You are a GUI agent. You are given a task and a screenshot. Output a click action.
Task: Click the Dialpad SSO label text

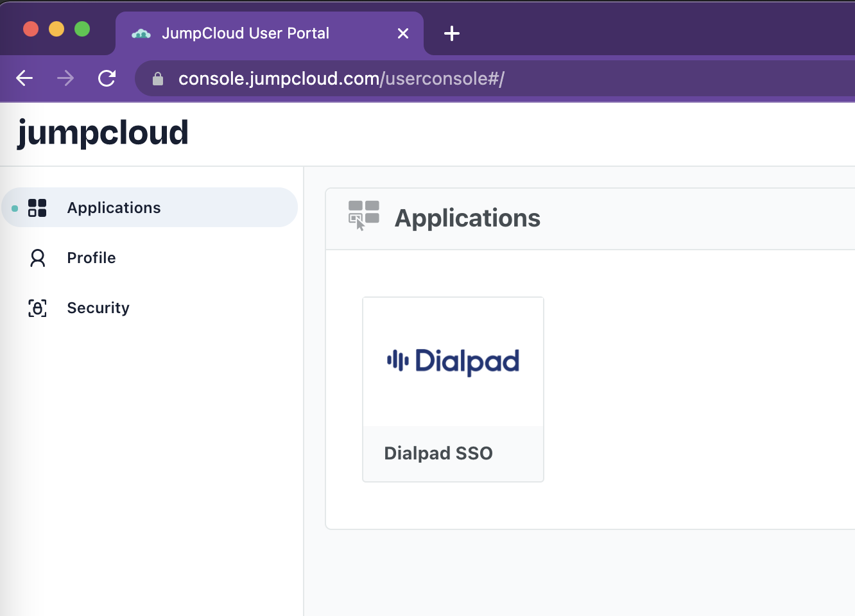pyautogui.click(x=438, y=453)
